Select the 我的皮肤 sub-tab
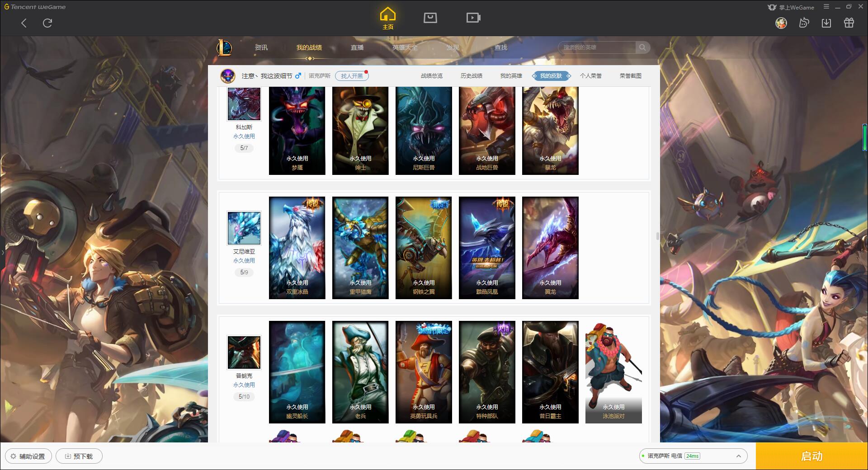Viewport: 868px width, 470px height. 551,76
